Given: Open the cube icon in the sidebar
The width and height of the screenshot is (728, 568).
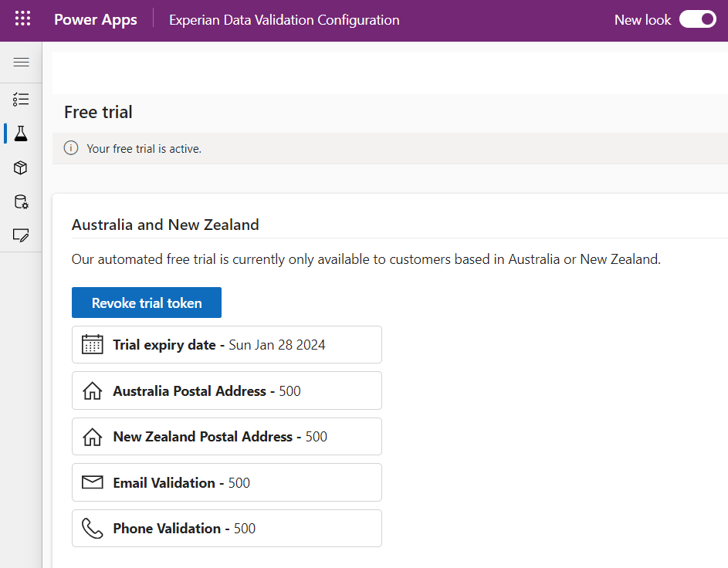Looking at the screenshot, I should click(x=21, y=167).
